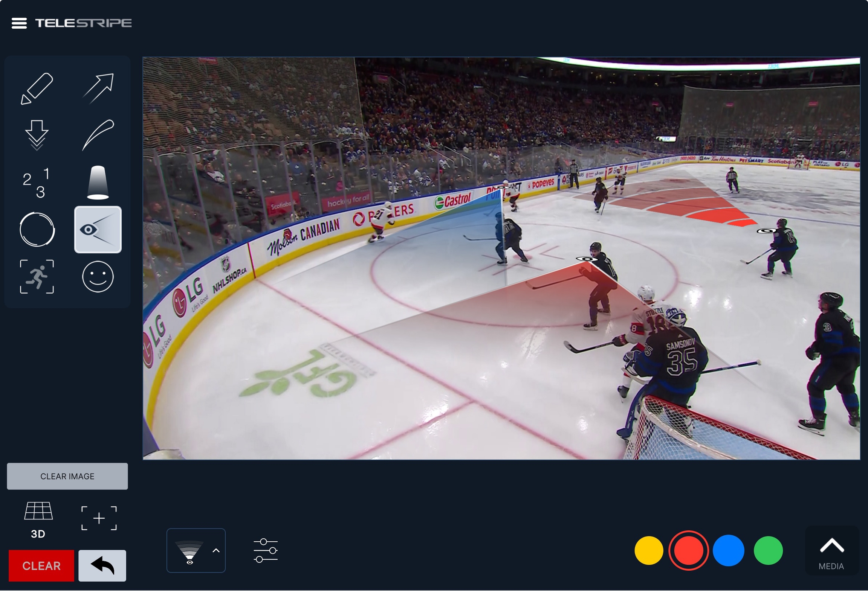Viewport: 868px width, 591px height.
Task: Select the spotlight cone tool
Action: click(98, 183)
